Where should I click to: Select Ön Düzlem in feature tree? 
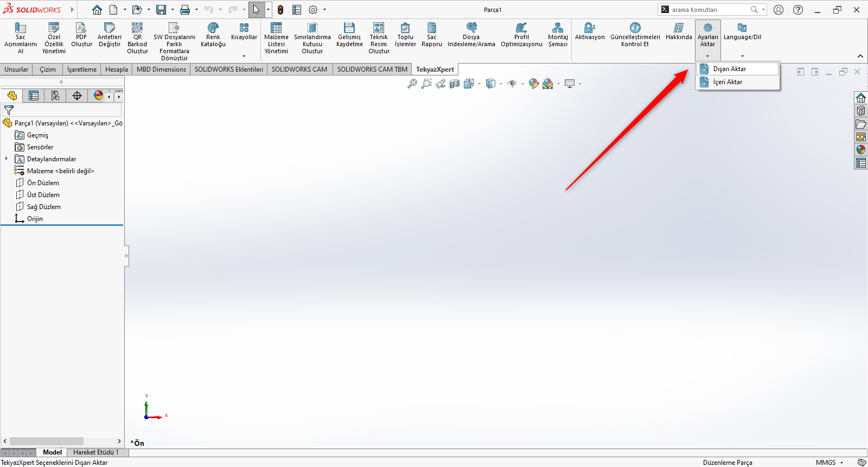pyautogui.click(x=43, y=183)
